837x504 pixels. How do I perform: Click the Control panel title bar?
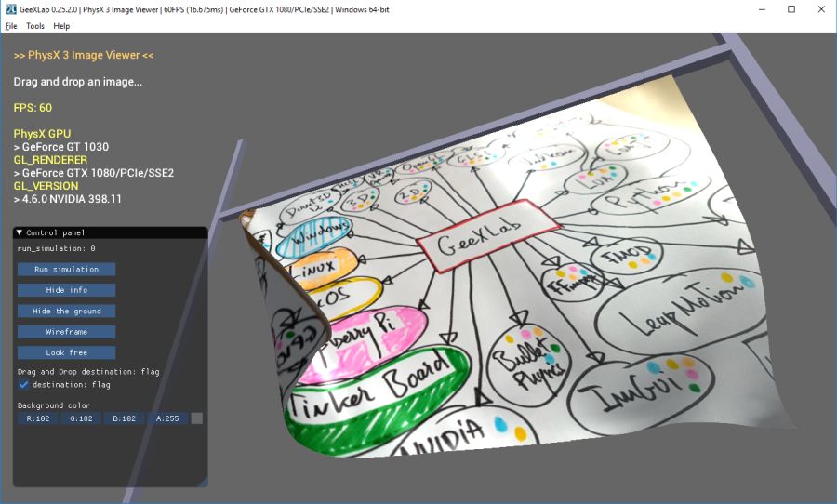[x=110, y=232]
